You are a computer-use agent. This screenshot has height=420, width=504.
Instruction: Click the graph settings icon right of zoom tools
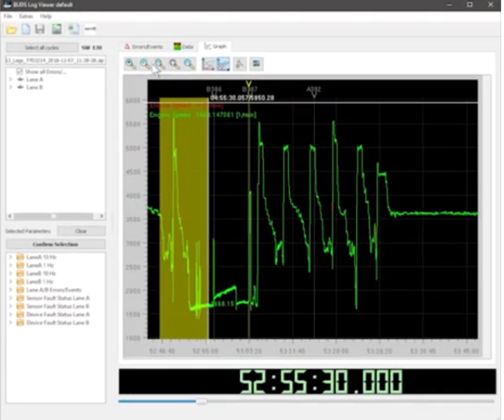point(256,64)
